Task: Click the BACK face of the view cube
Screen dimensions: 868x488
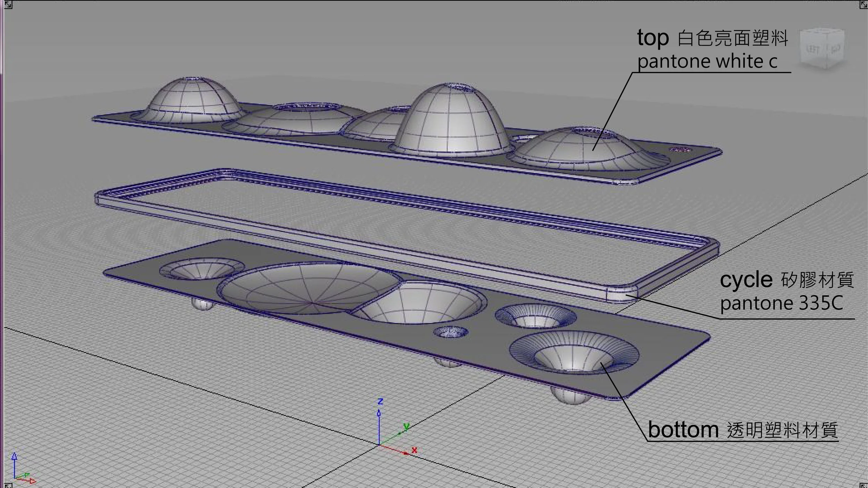Action: coord(835,50)
